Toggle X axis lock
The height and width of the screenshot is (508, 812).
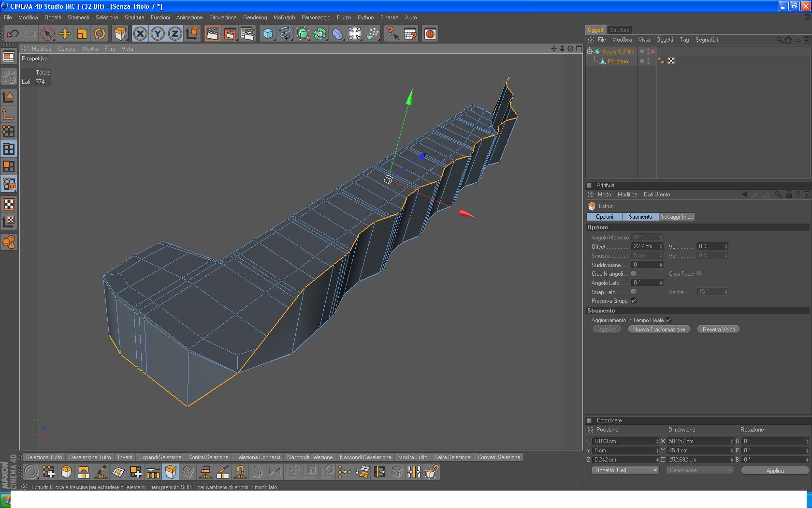pos(140,34)
